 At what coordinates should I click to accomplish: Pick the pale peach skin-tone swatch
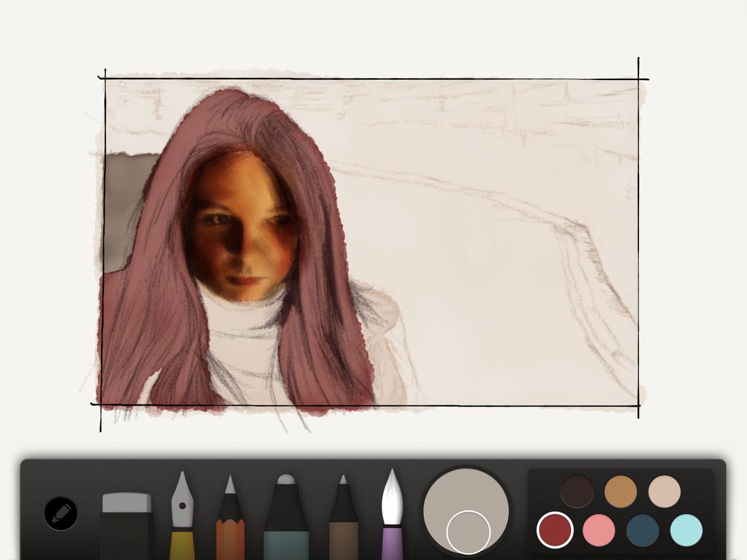(665, 489)
